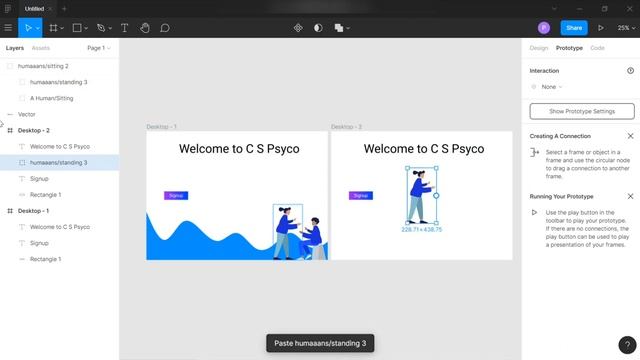The width and height of the screenshot is (640, 360).
Task: Click the Paste humaaans/standing 3 toast
Action: click(320, 343)
